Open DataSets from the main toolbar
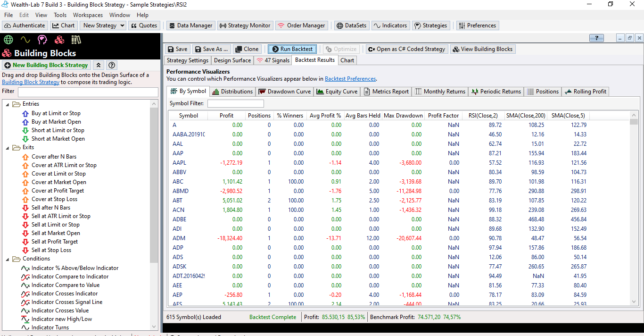Screen dimensions: 644x336 click(352, 25)
